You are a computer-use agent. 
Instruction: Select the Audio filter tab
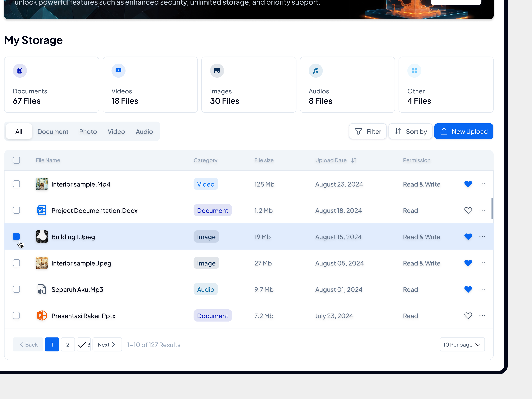pos(144,131)
